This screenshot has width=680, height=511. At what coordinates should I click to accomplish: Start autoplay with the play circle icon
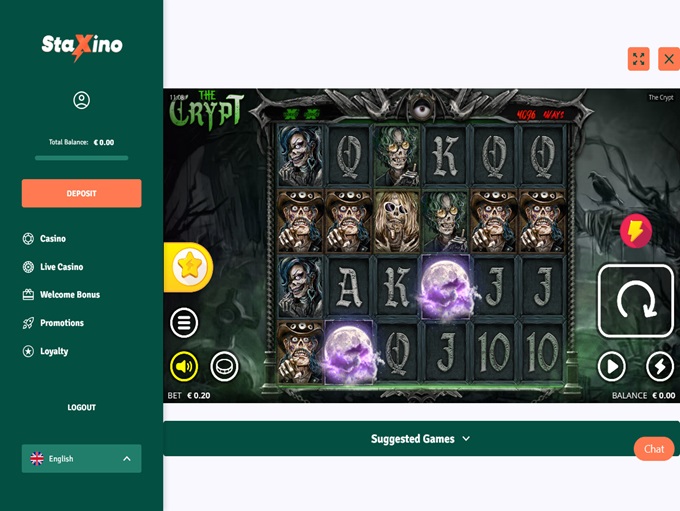611,367
